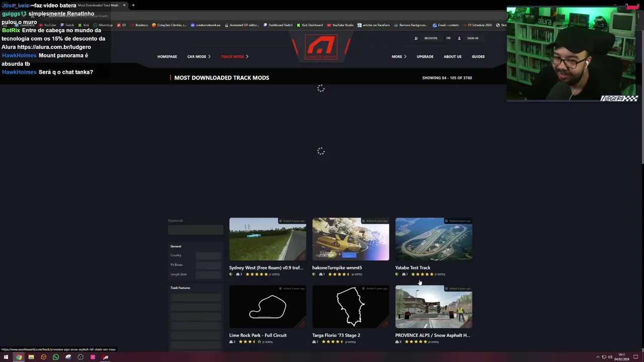Click the Sydney West (Free Roam) v0.9 title
The height and width of the screenshot is (362, 644).
click(266, 268)
